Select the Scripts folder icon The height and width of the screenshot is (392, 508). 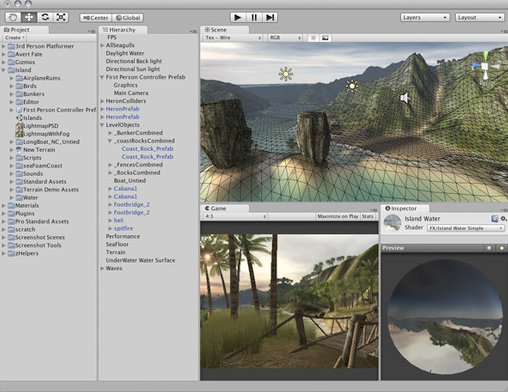pos(19,158)
